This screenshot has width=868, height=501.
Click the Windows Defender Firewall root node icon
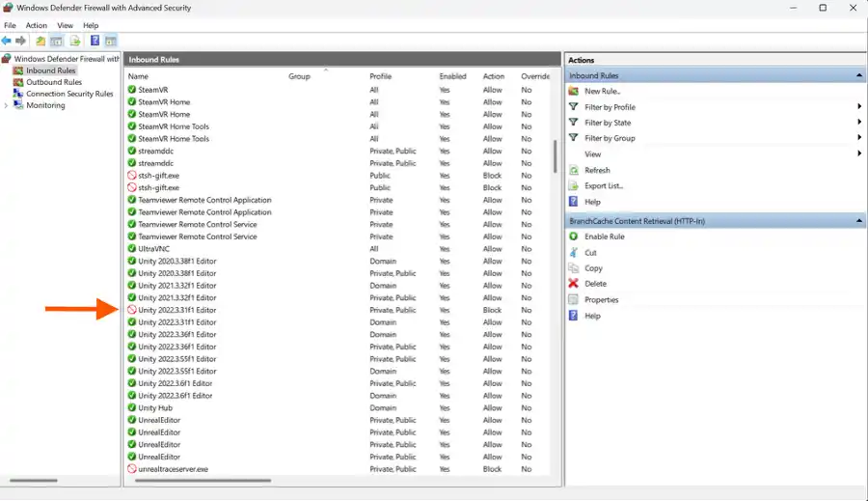pos(7,58)
